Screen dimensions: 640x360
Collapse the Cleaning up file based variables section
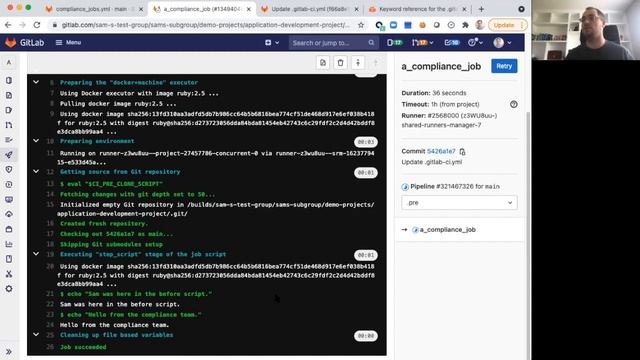(x=36, y=335)
